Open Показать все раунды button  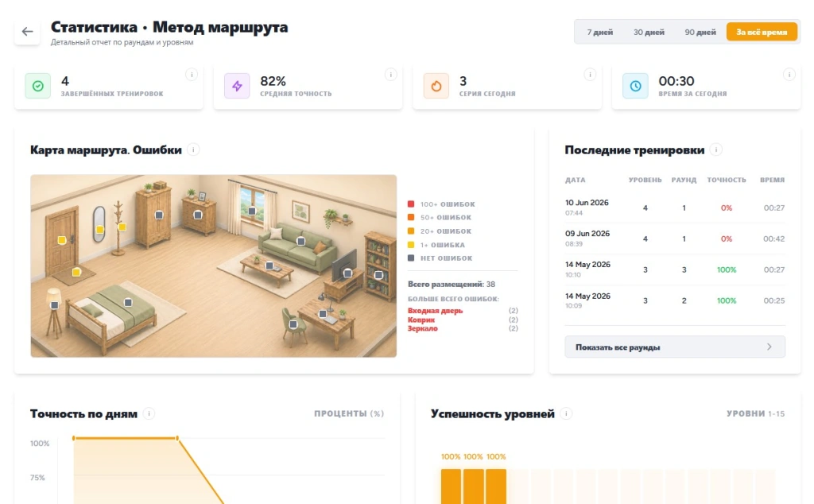[675, 347]
